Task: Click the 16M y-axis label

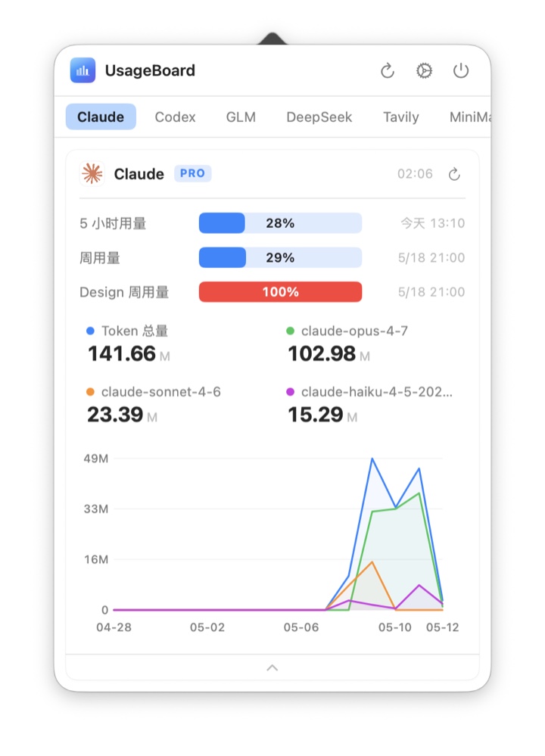Action: (96, 560)
